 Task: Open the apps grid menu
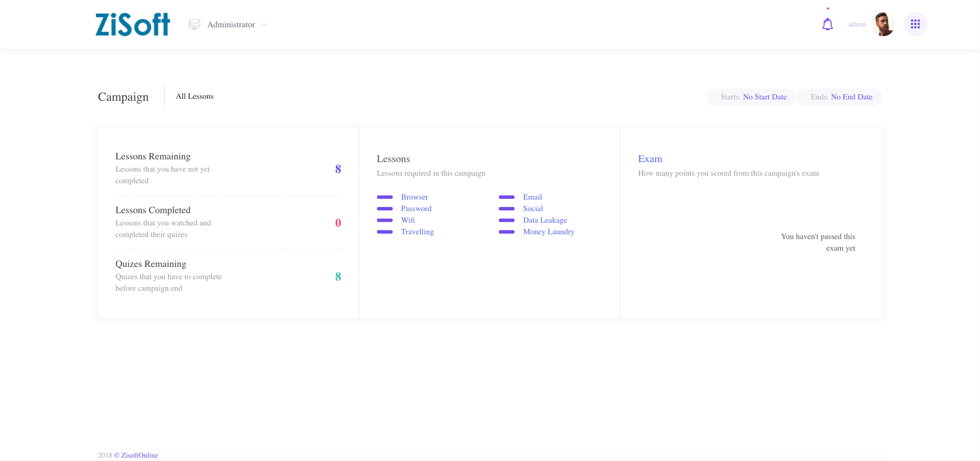point(915,24)
